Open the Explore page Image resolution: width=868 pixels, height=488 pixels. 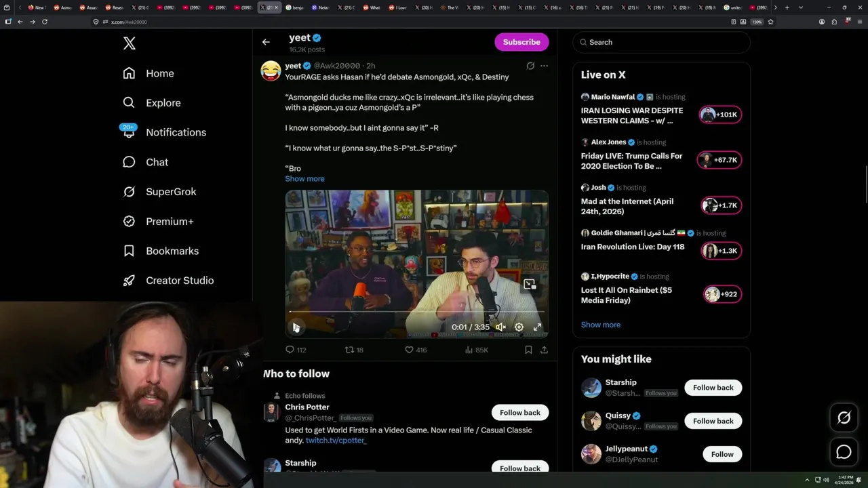(152, 103)
